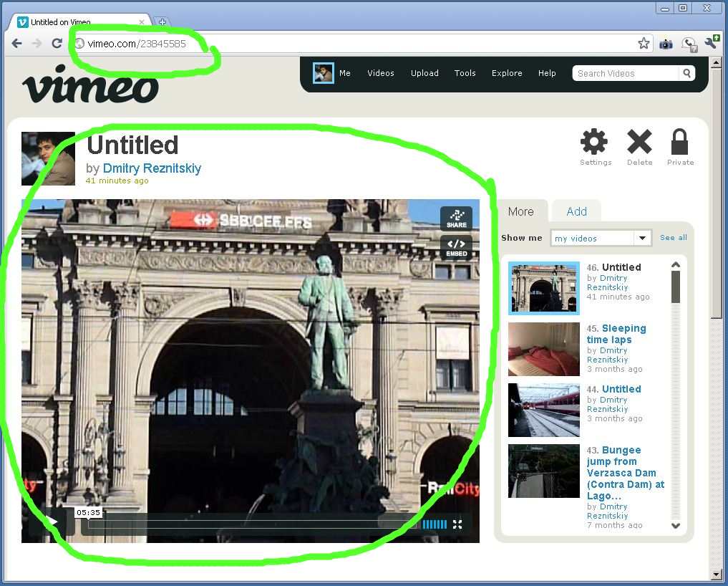Open the Explore menu item
The width and height of the screenshot is (728, 586).
(507, 73)
